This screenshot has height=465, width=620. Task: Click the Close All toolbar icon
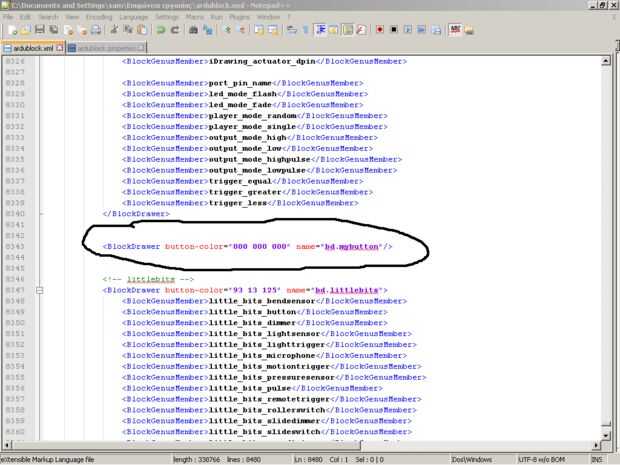(83, 30)
